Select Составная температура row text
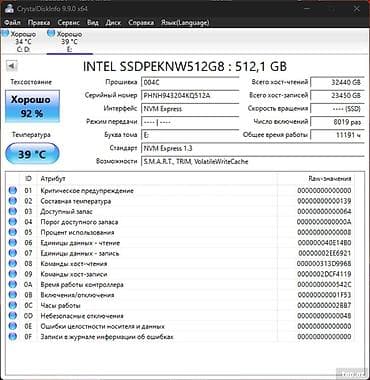The image size is (370, 380). click(x=76, y=201)
